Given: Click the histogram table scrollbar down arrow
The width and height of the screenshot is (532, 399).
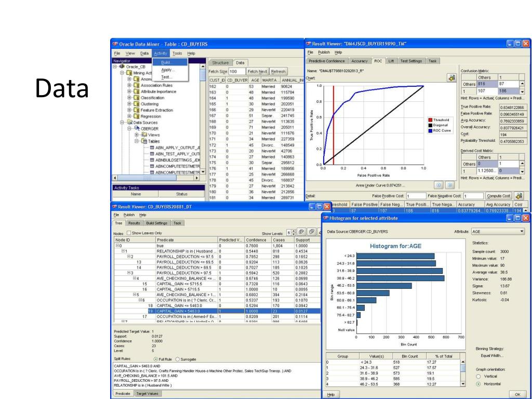Looking at the screenshot, I should pyautogui.click(x=463, y=384).
